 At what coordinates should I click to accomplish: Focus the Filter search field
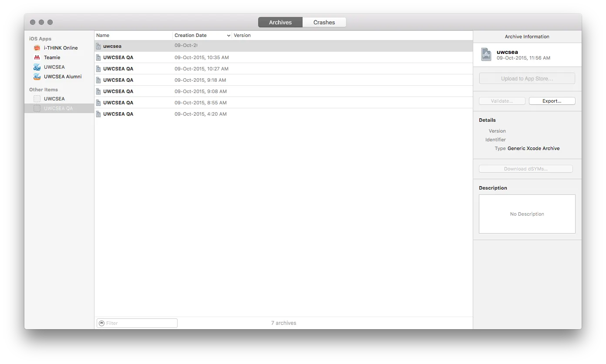click(x=137, y=323)
